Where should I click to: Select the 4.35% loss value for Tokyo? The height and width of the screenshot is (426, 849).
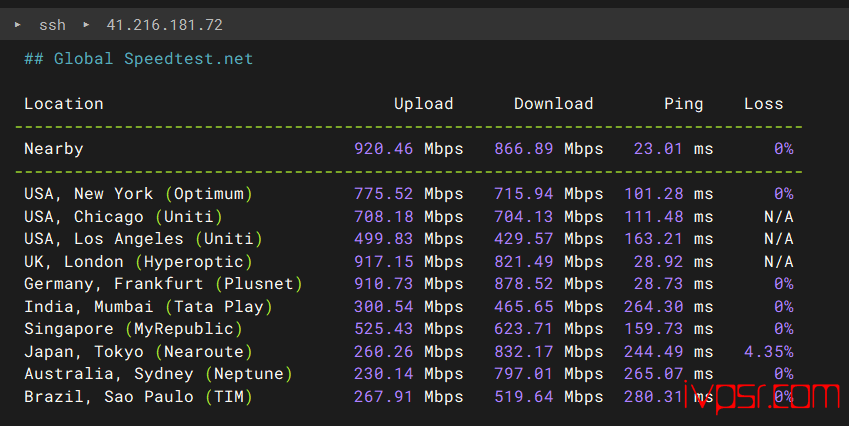click(x=768, y=352)
